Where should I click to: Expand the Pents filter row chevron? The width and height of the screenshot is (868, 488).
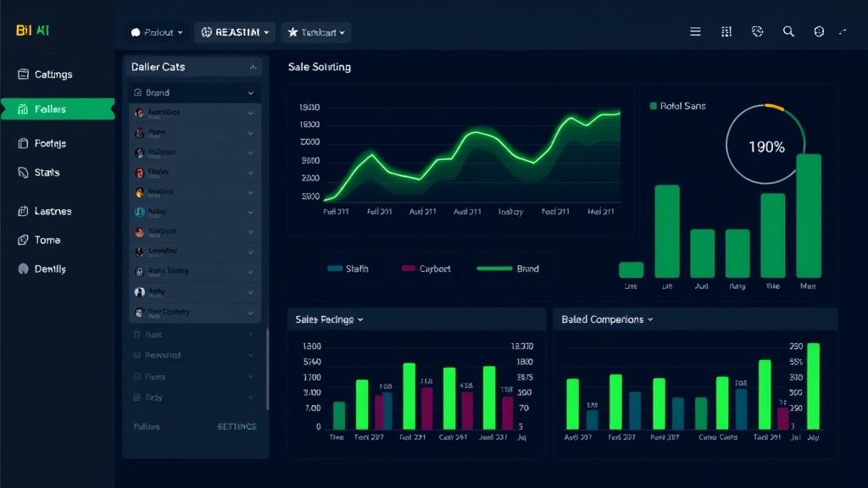pos(251,377)
